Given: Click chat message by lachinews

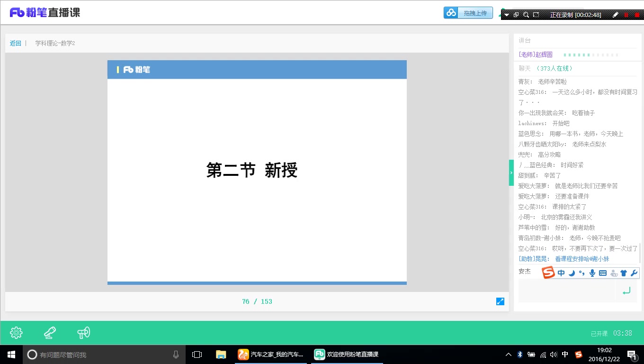Looking at the screenshot, I should [x=544, y=123].
